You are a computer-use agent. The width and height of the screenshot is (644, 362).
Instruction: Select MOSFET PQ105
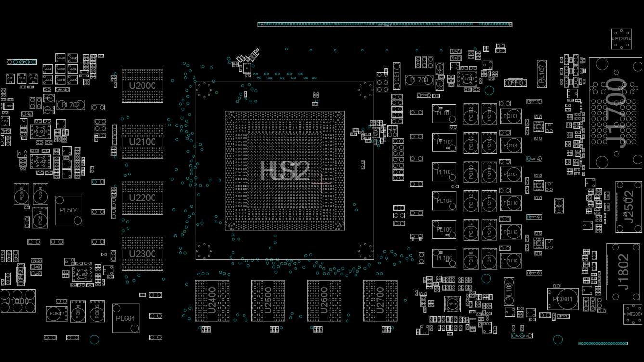coord(489,143)
